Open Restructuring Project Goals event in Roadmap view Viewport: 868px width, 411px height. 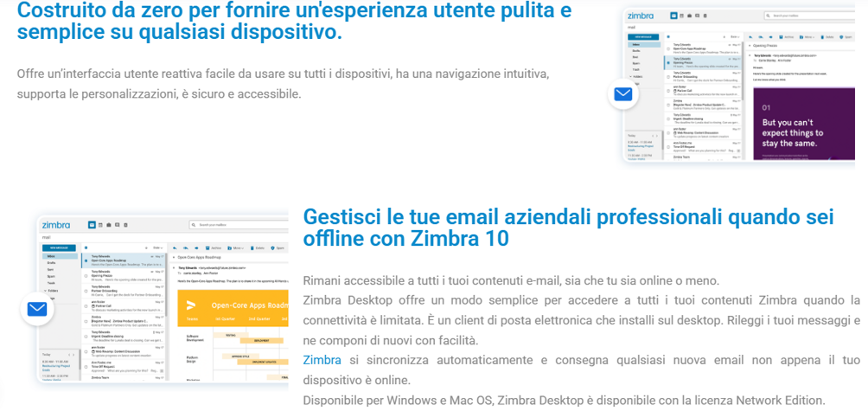[x=56, y=368]
